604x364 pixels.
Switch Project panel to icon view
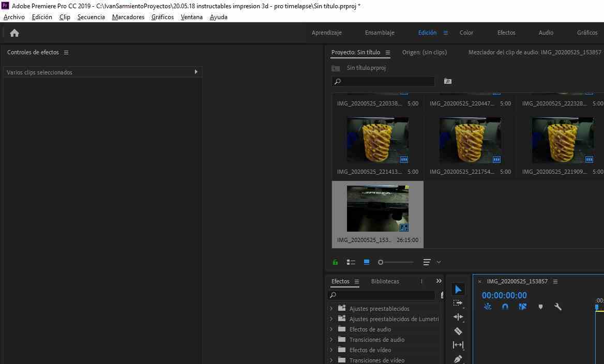[x=366, y=262]
